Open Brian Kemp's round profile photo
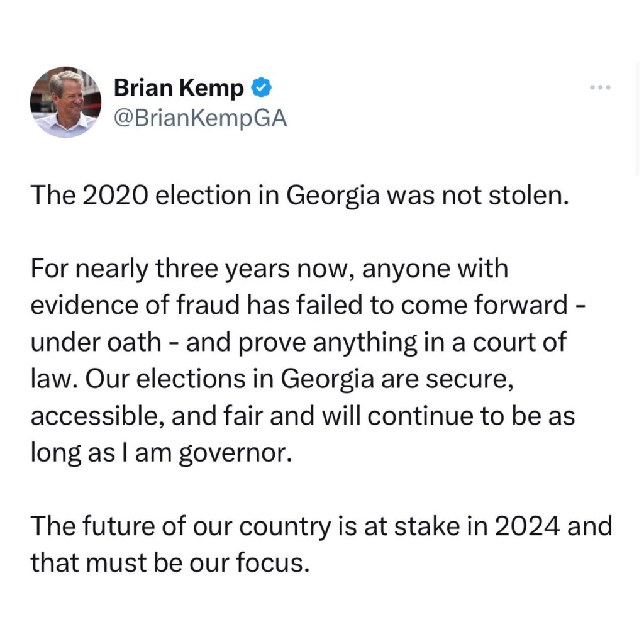Image resolution: width=644 pixels, height=644 pixels. [66, 102]
